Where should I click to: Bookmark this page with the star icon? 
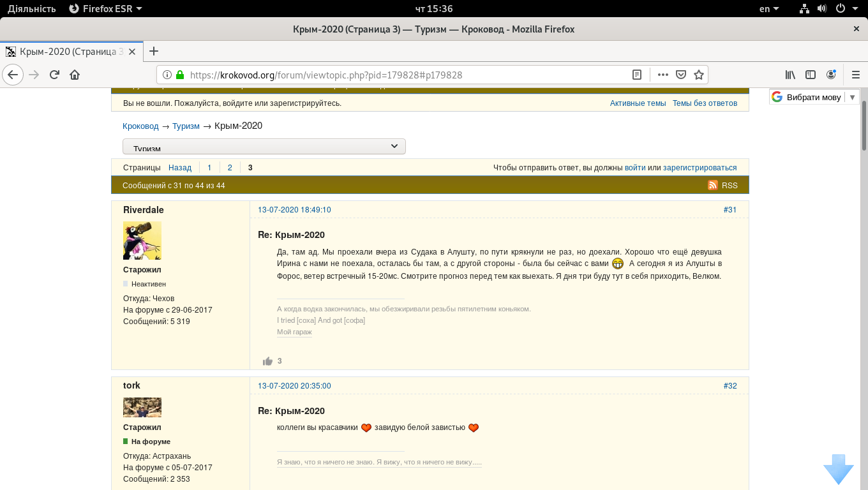[699, 75]
